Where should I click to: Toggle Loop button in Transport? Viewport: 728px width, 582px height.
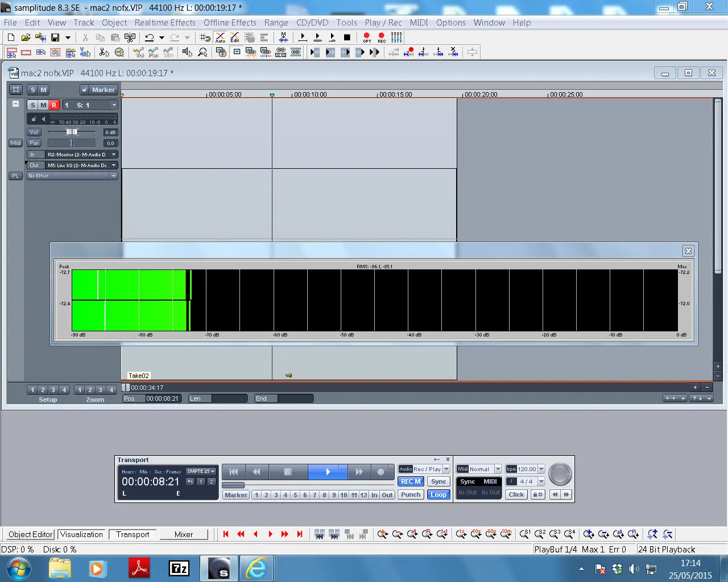[439, 495]
